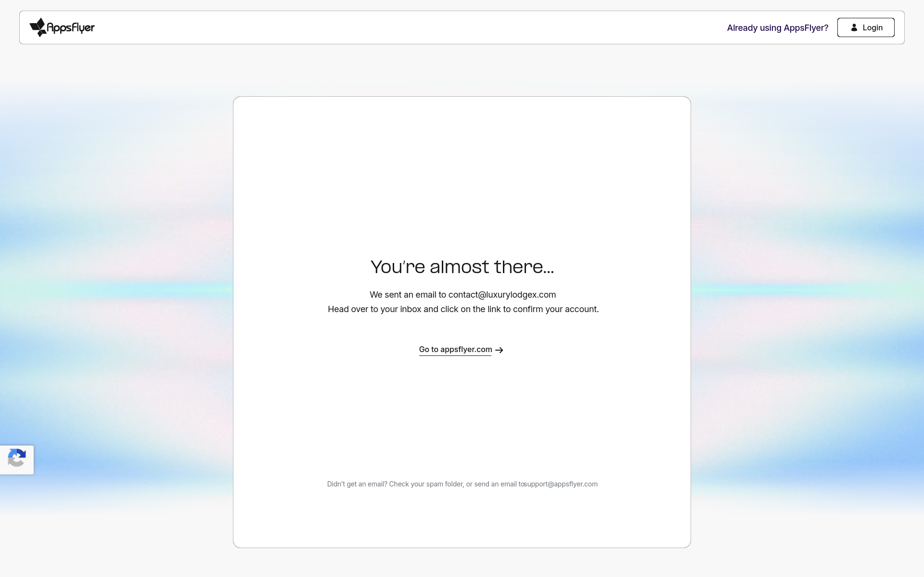924x577 pixels.
Task: Click the 'Already using AppsFlyer?' text
Action: (777, 28)
